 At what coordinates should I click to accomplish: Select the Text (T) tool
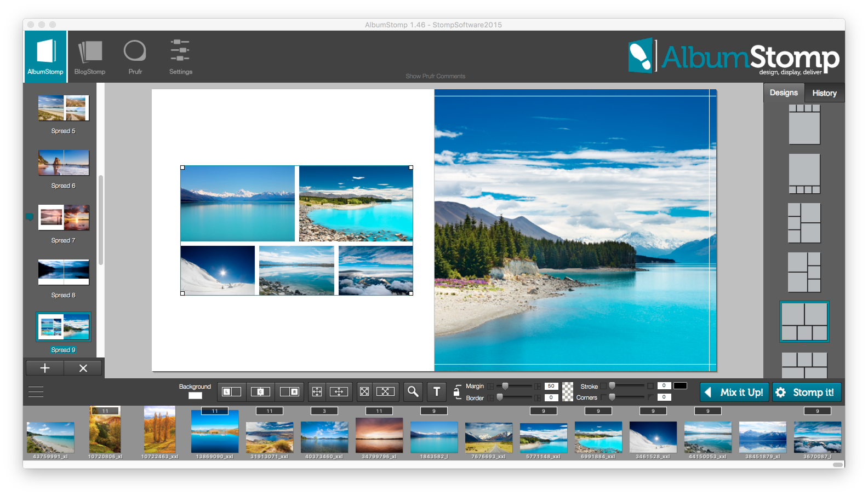(437, 391)
